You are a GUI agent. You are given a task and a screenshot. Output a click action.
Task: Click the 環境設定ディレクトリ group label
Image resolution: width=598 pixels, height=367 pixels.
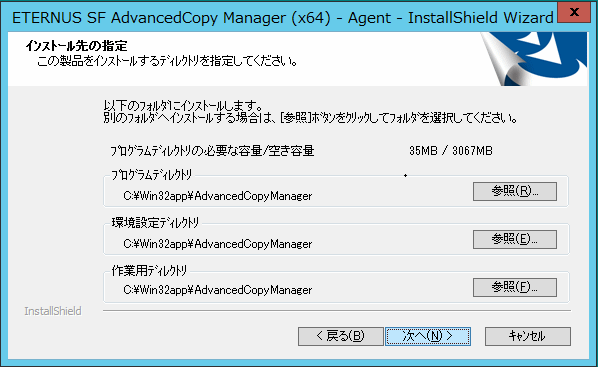pyautogui.click(x=155, y=222)
